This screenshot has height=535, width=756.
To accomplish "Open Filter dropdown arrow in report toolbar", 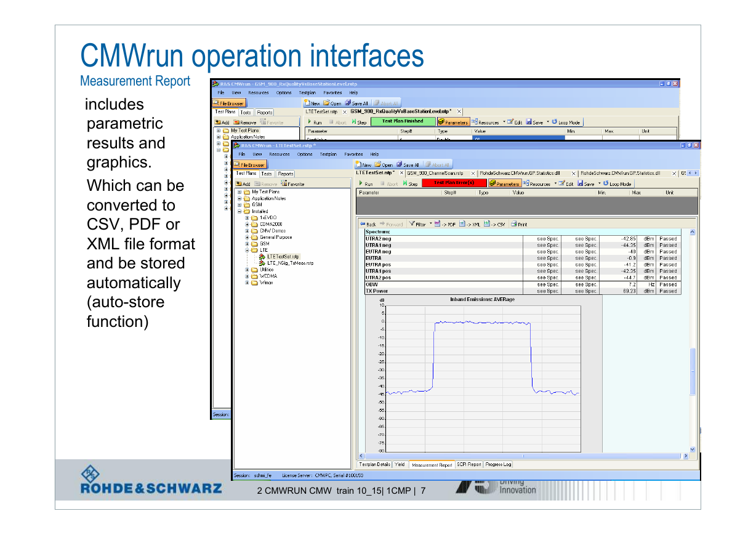I will pyautogui.click(x=431, y=224).
